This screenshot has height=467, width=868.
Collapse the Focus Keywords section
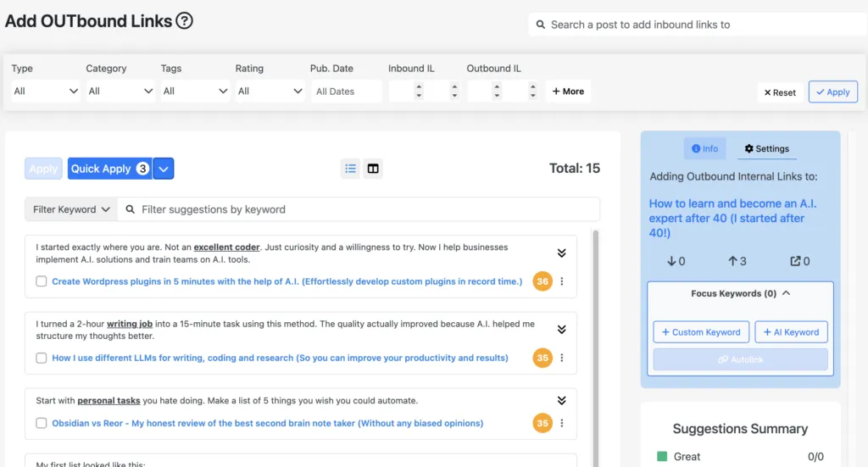click(786, 293)
